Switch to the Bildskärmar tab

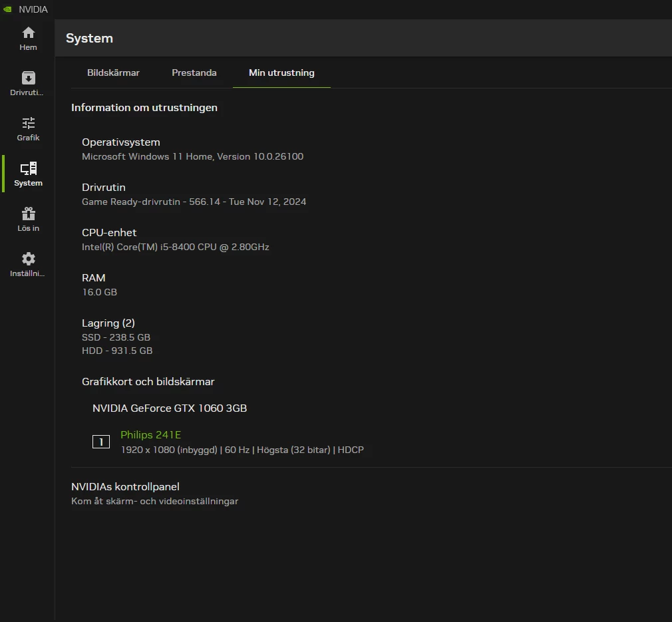pyautogui.click(x=113, y=73)
